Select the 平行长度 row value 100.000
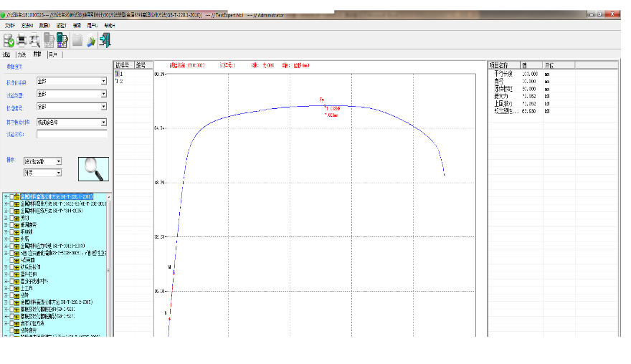631x364 pixels. tap(530, 74)
